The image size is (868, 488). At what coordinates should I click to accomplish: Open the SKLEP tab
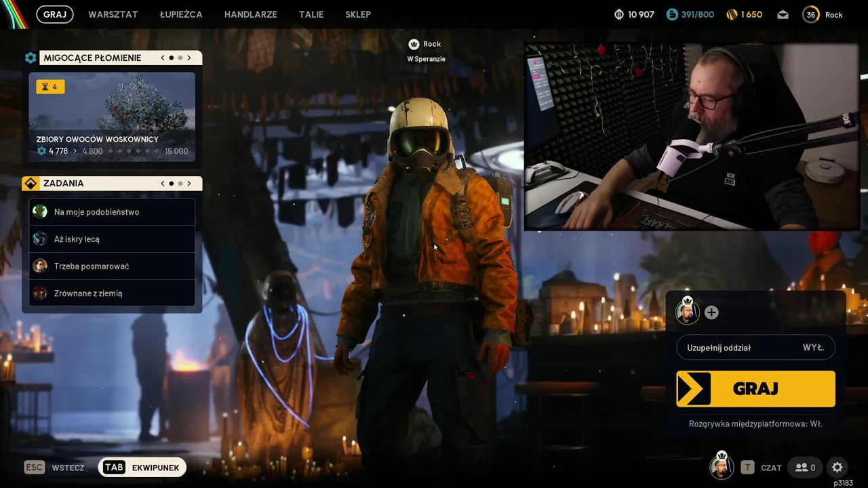358,14
